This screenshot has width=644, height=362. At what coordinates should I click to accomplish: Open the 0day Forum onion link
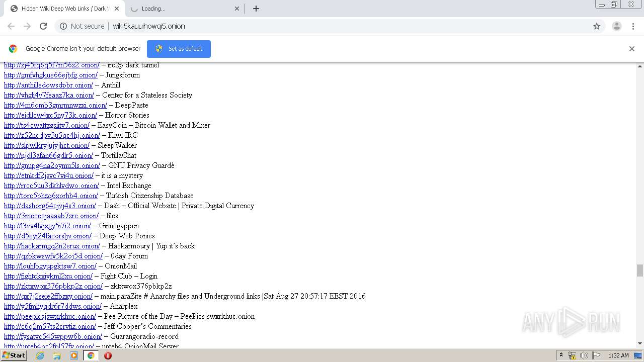[53, 256]
